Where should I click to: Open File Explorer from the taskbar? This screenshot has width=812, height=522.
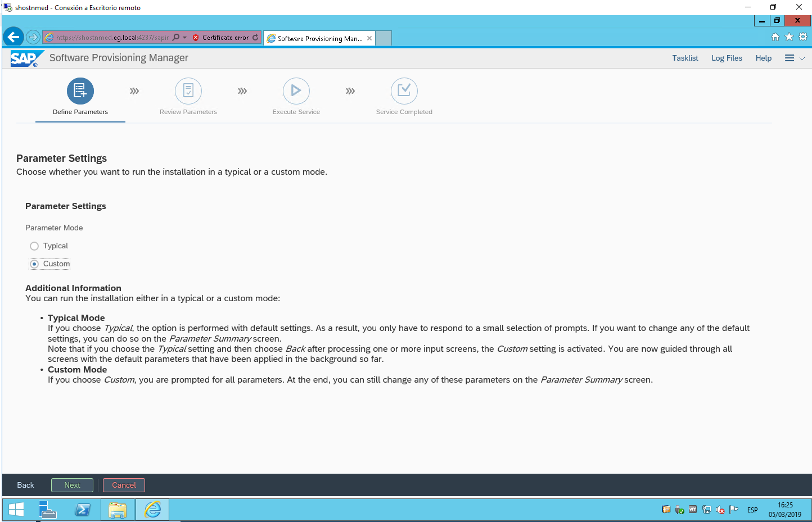(118, 510)
